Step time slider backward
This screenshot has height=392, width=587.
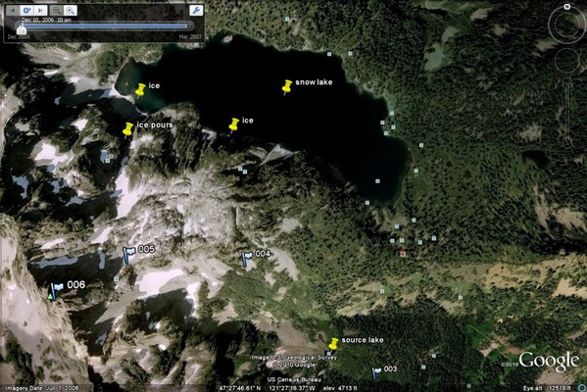(13, 11)
